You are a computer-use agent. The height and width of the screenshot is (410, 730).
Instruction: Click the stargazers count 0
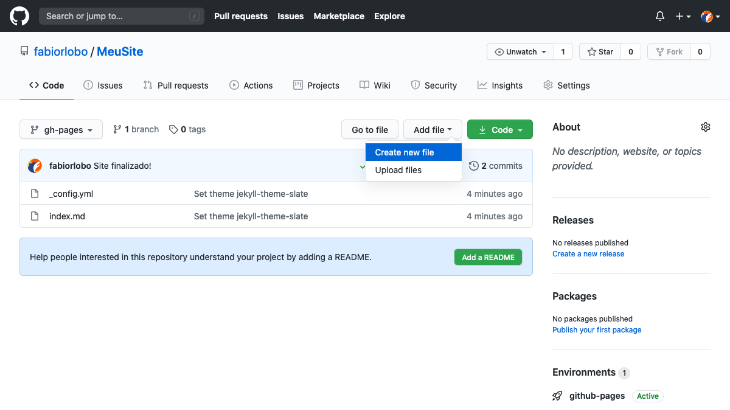coord(631,52)
